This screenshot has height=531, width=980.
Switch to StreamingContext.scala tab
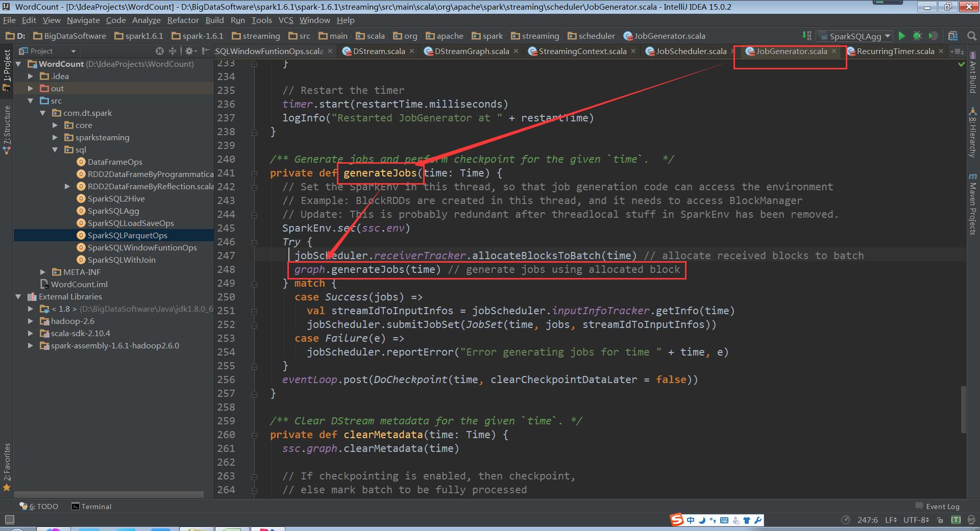coord(582,51)
